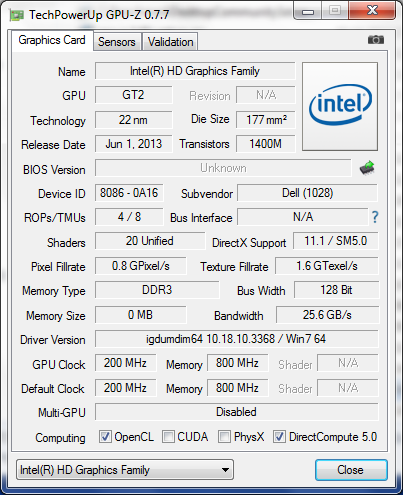Click the DirectX Support 11.1 / SM5.0
Screen dimensions: 403x495
pyautogui.click(x=336, y=241)
